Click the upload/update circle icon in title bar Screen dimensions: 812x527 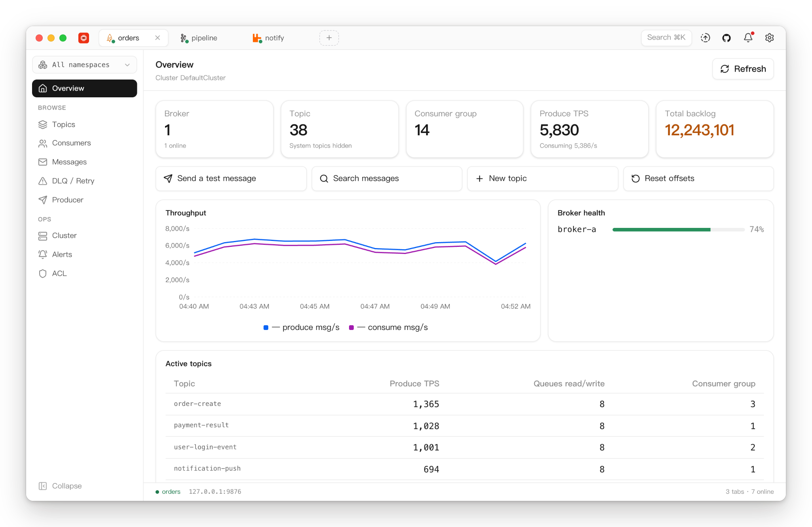coord(705,38)
